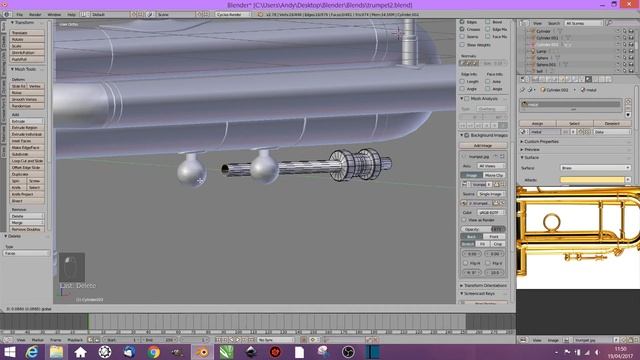Click the Deselect material button
Screen dimensions: 640x360
pos(612,123)
